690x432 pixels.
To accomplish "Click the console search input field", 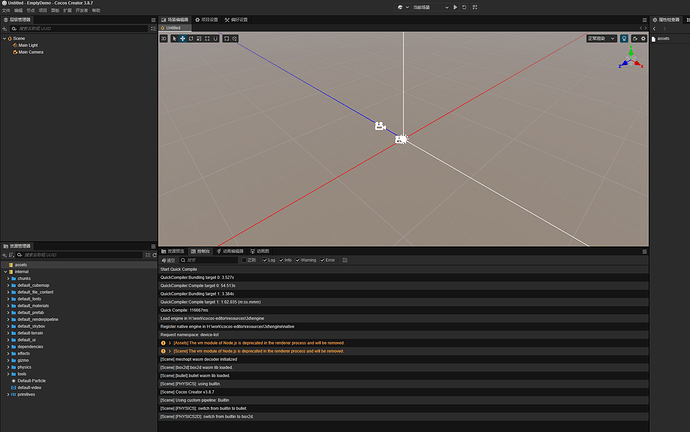I will click(x=209, y=260).
